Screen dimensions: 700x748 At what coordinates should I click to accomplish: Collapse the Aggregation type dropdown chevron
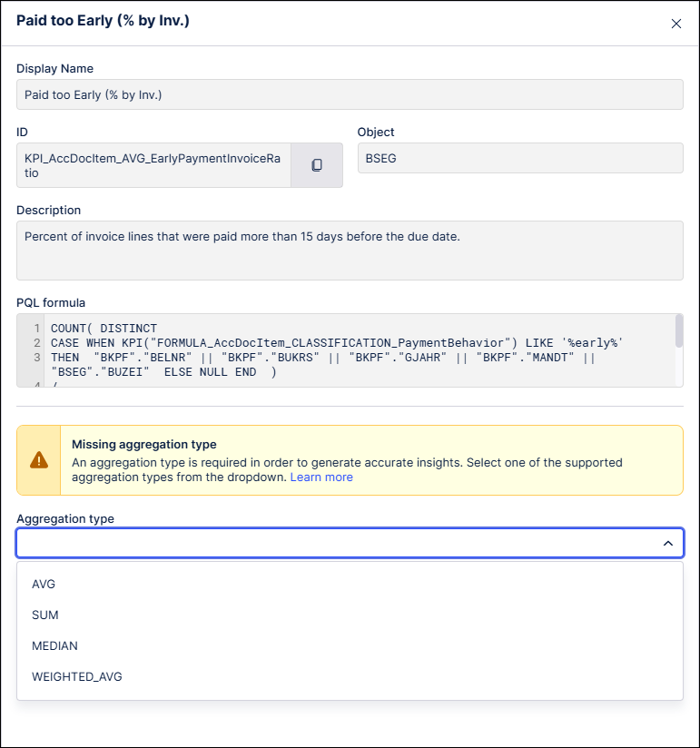click(x=668, y=543)
